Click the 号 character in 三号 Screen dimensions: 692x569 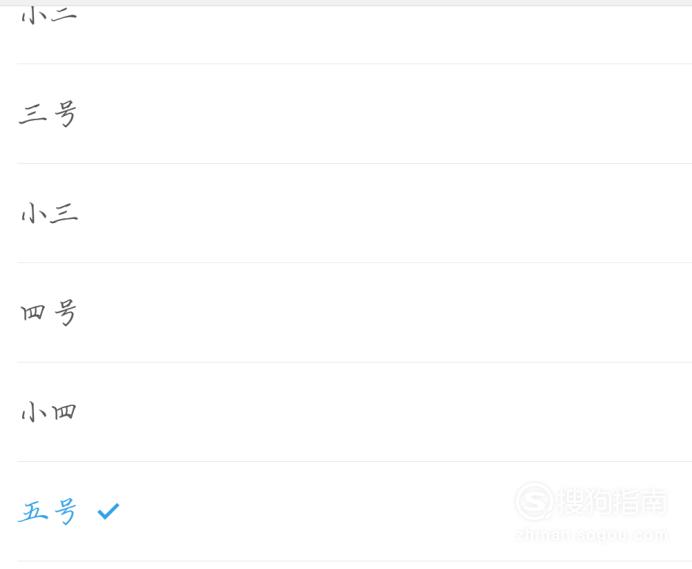pos(65,114)
